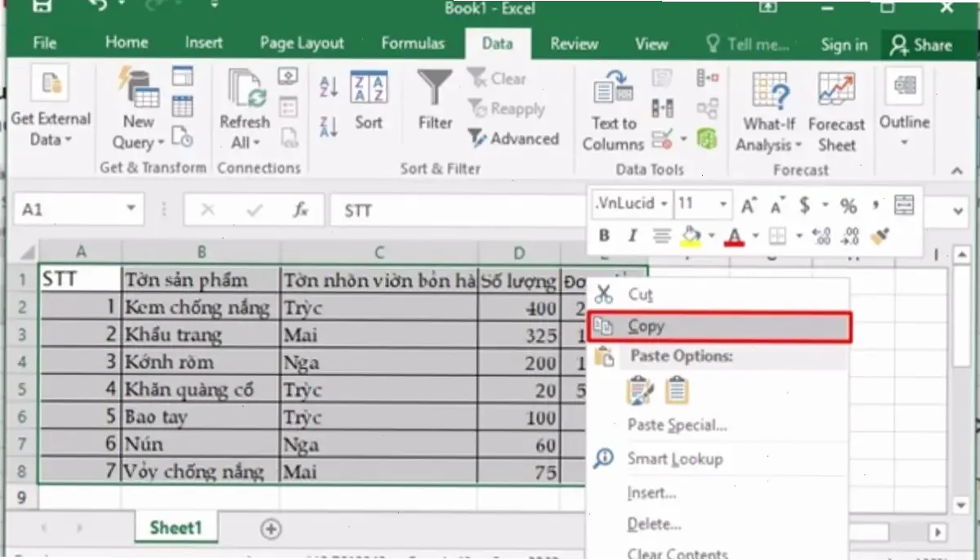This screenshot has width=980, height=560.
Task: Toggle Bold in the mini toolbar
Action: click(x=604, y=236)
